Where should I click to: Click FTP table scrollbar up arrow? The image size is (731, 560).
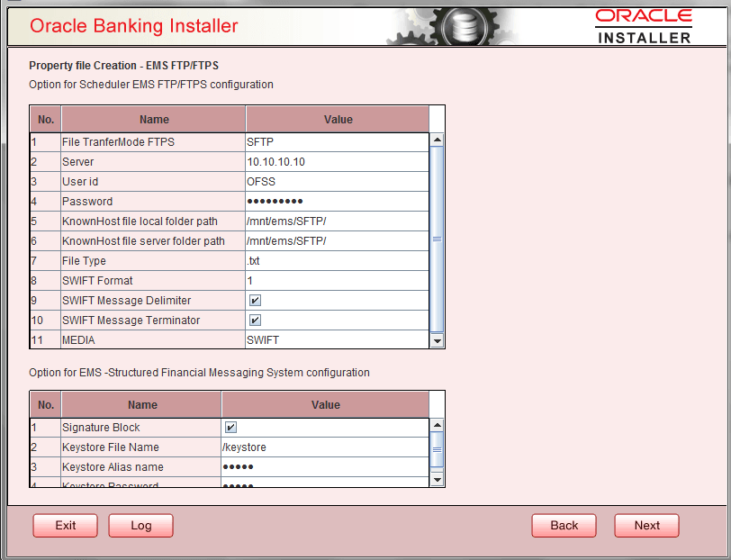[x=437, y=140]
